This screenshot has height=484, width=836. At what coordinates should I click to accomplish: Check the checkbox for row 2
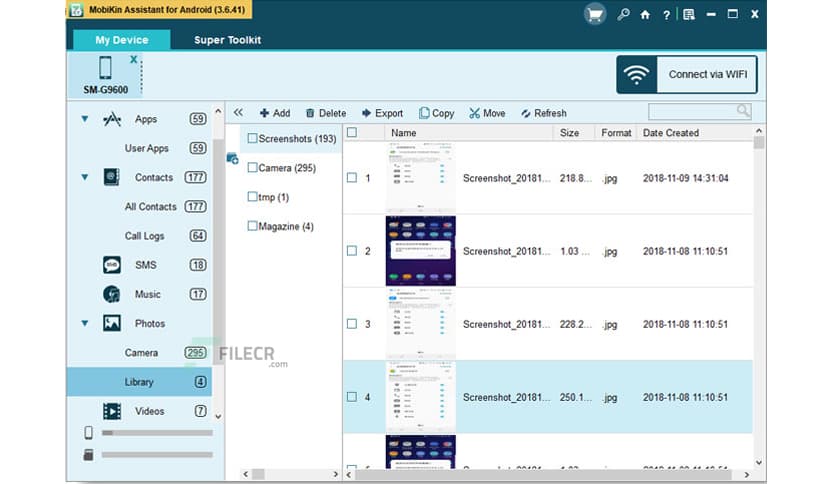tap(352, 251)
